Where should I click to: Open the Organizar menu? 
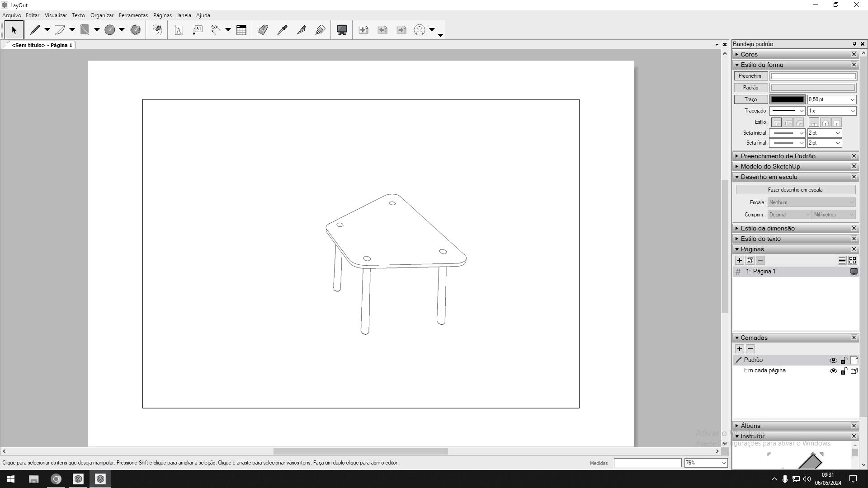tap(102, 15)
